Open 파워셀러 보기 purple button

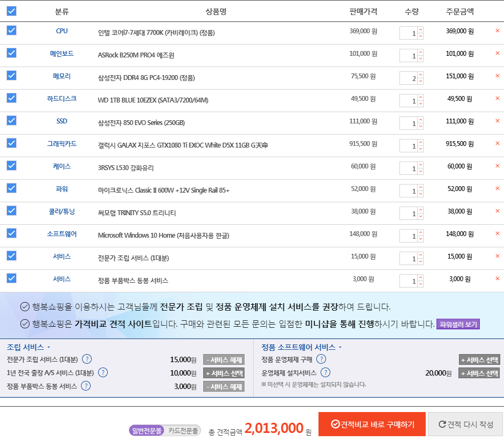coord(458,324)
